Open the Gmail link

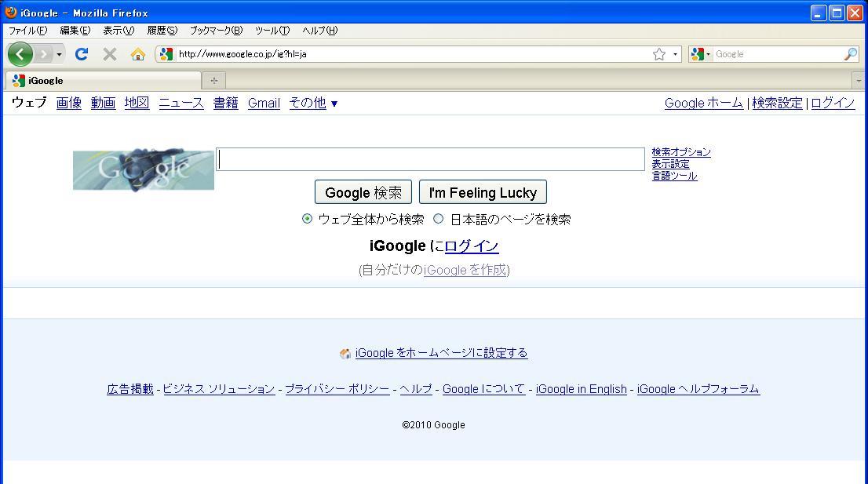pyautogui.click(x=264, y=103)
